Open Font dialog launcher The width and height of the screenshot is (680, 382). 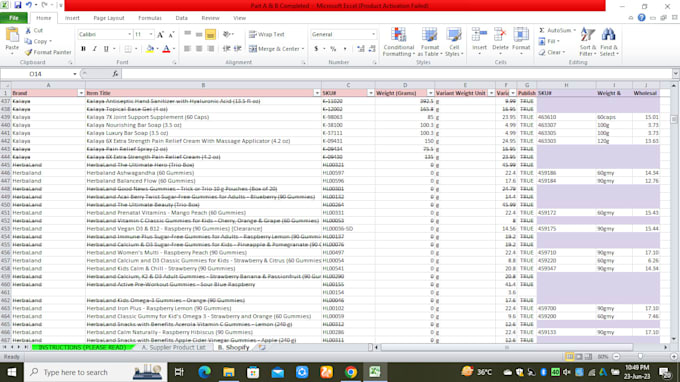click(x=174, y=62)
